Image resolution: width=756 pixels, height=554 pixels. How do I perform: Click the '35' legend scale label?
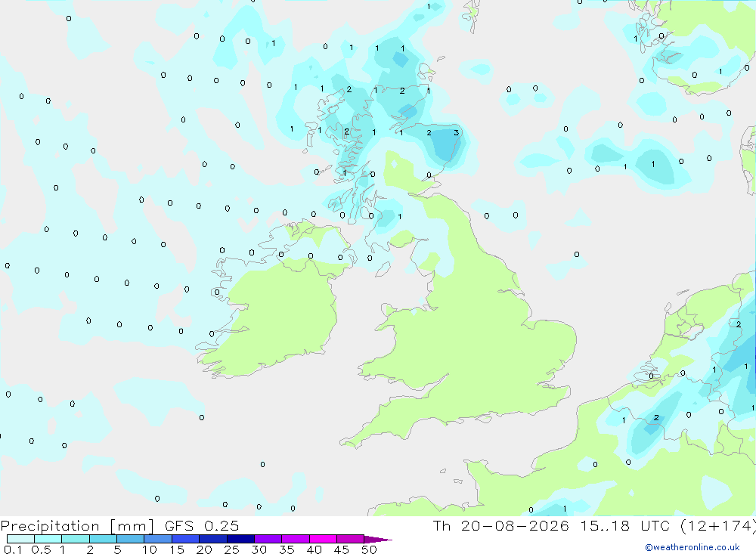point(287,549)
